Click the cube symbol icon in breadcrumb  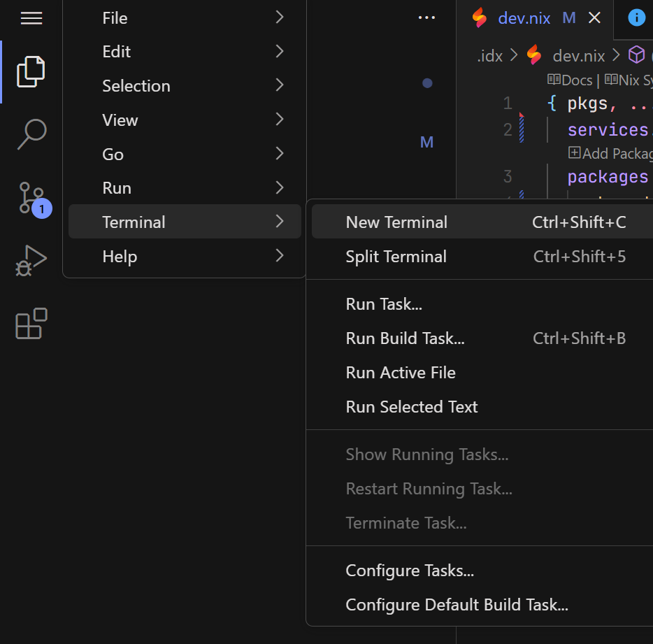(636, 55)
